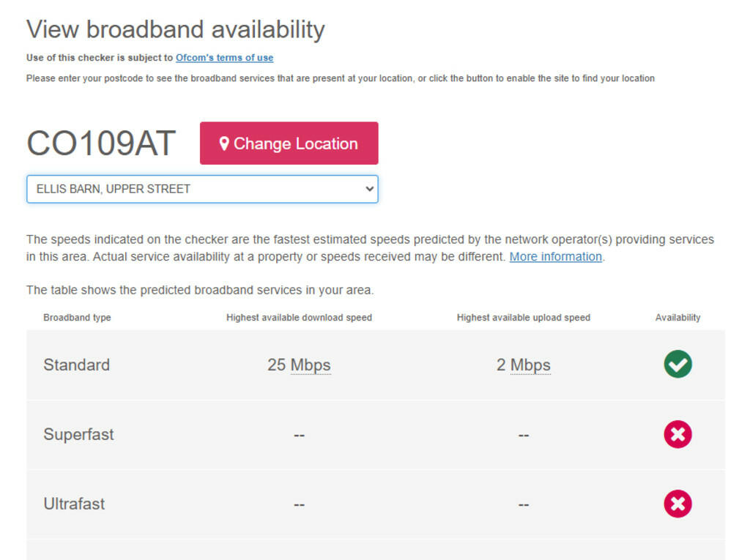Click the red cross for Ultrafast availability
The image size is (750, 560).
pyautogui.click(x=677, y=504)
